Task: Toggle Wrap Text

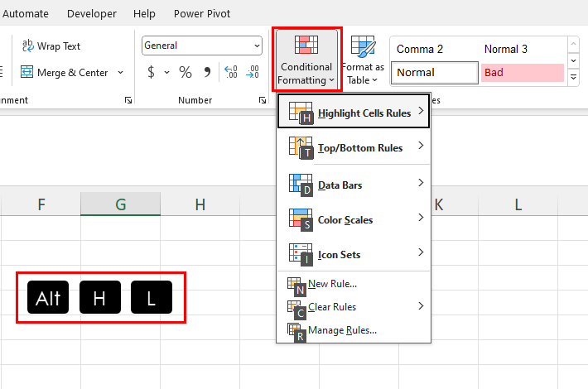Action: [x=51, y=46]
